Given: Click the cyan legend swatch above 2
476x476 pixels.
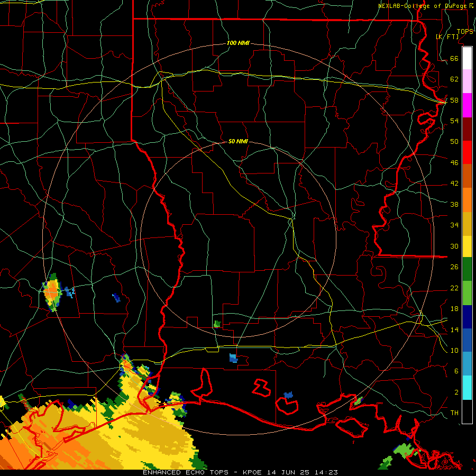Looking at the screenshot, I should pyautogui.click(x=467, y=388).
